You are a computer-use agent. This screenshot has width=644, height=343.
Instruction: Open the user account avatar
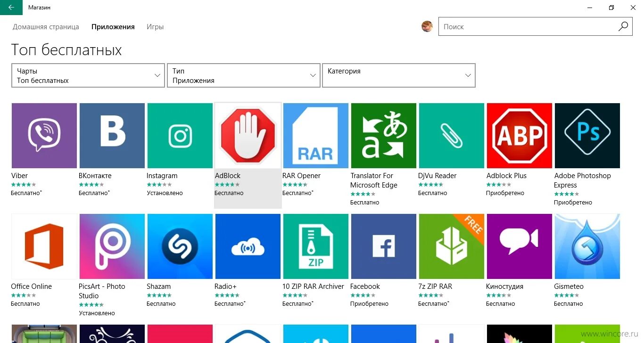(427, 26)
